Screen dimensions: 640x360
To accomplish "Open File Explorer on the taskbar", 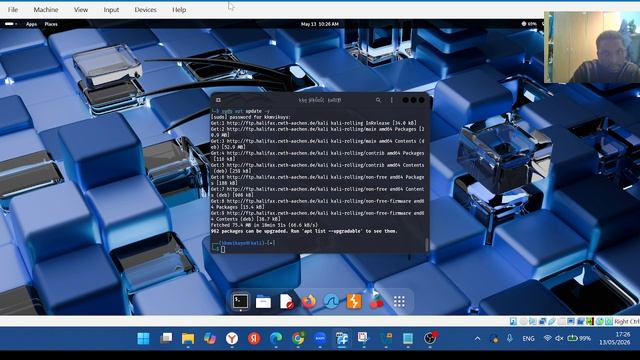I will click(188, 338).
